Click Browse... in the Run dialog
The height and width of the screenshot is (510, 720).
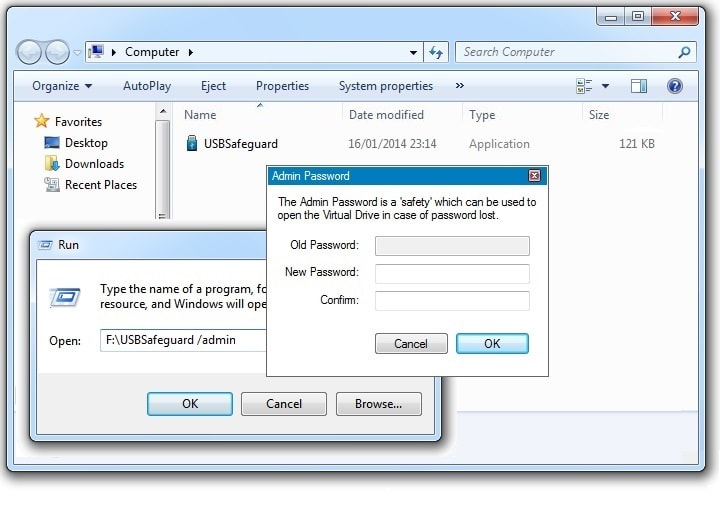(x=378, y=404)
